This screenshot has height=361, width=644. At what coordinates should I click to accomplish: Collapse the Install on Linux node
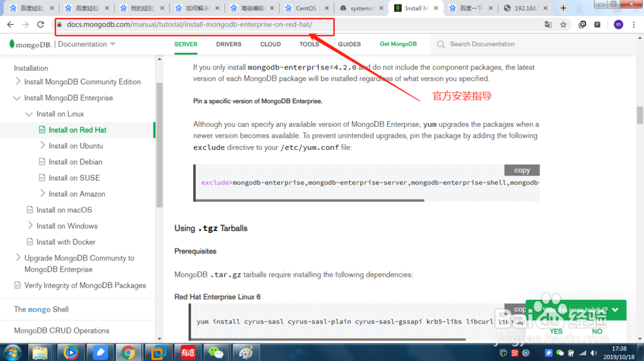point(29,114)
